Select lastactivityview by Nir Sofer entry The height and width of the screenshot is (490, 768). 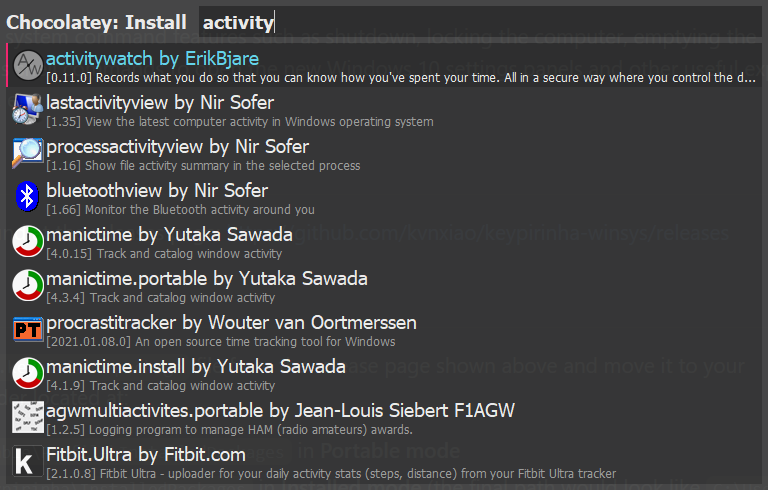coord(384,109)
